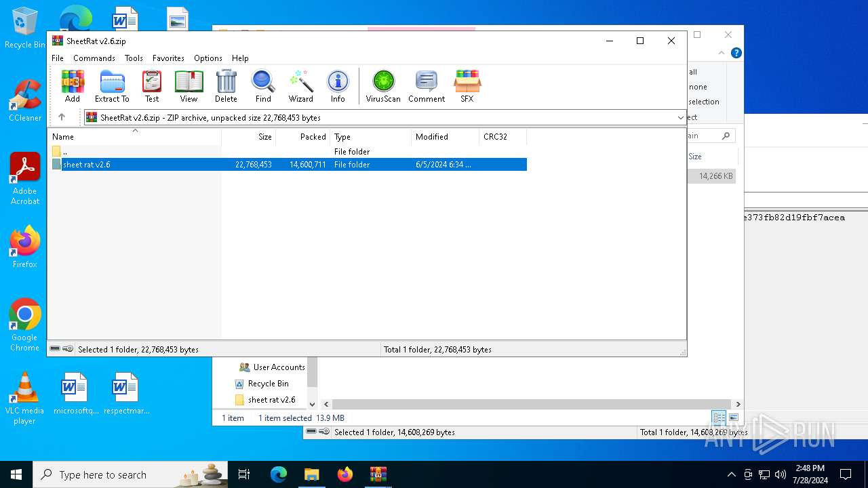This screenshot has width=868, height=488.
Task: Open Recycle Bin on the desktop
Action: (25, 28)
